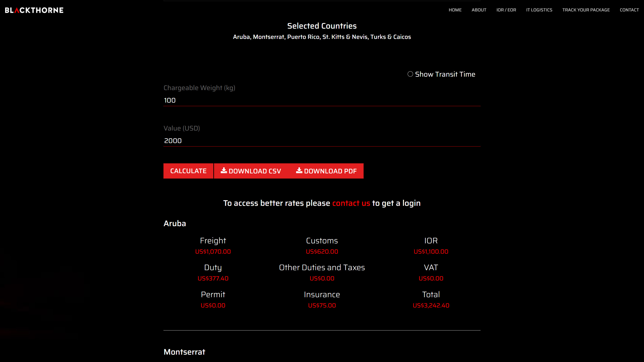The image size is (644, 362).
Task: Follow the red 'contact us' link
Action: pos(351,203)
